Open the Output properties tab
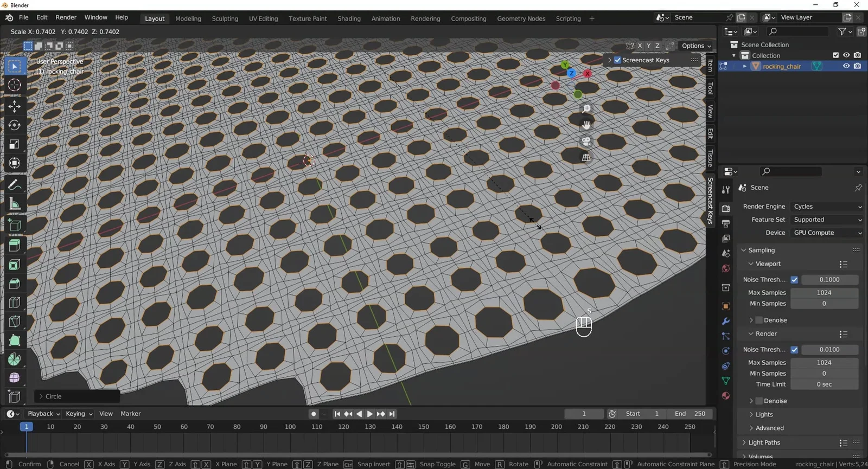The image size is (868, 469). (726, 223)
